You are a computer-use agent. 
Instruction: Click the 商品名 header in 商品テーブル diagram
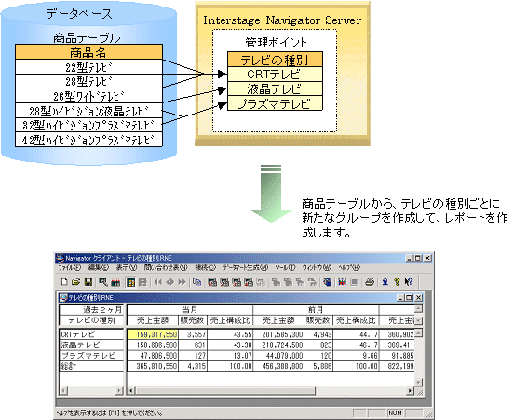[x=88, y=52]
